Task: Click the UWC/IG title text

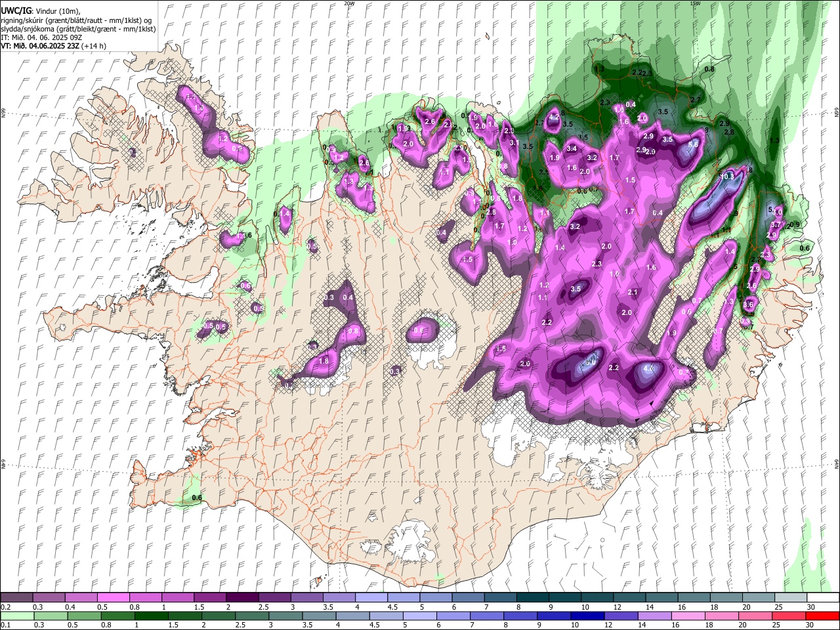Action: 15,11
